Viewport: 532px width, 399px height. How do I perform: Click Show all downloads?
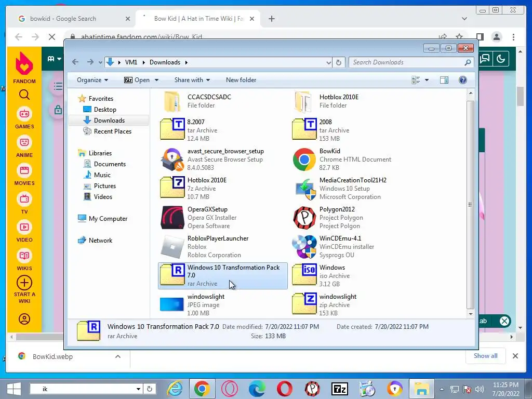[x=486, y=355]
